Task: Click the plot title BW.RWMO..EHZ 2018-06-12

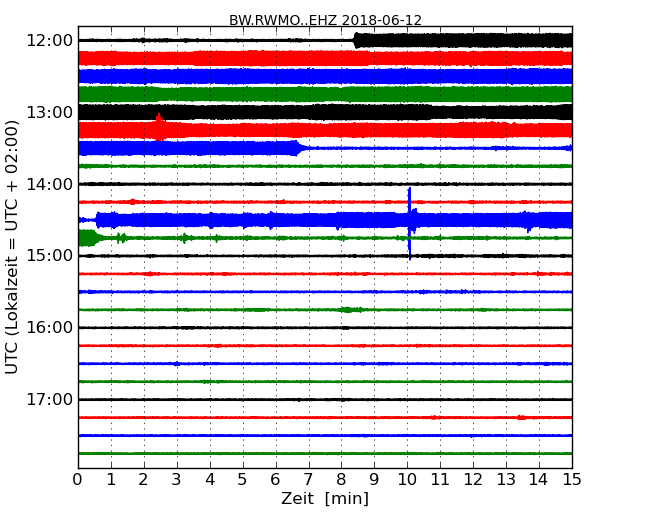Action: (325, 20)
